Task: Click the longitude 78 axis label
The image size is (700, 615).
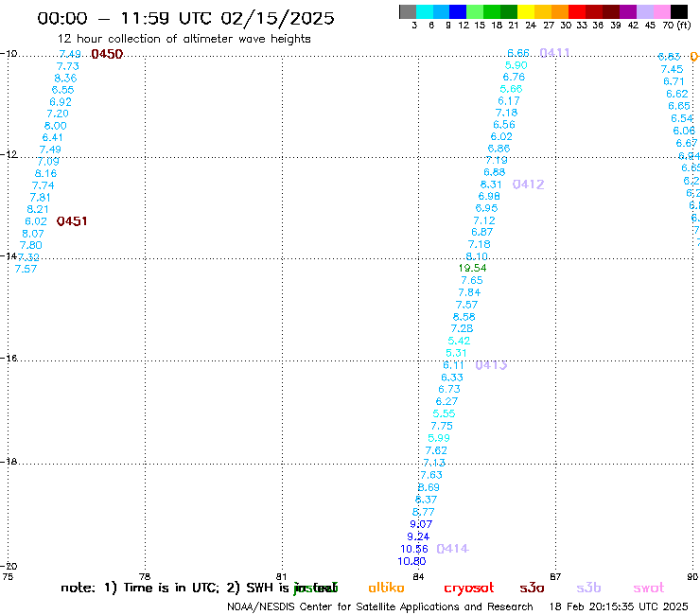Action: tap(145, 576)
